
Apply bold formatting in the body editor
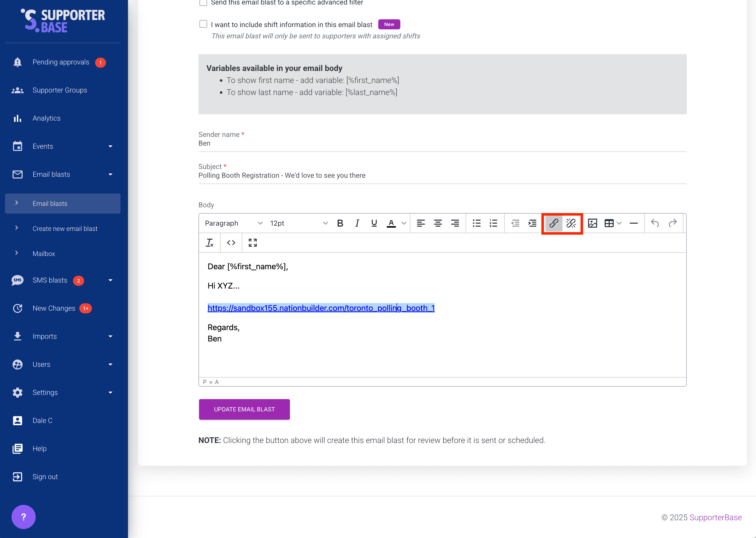pos(340,223)
